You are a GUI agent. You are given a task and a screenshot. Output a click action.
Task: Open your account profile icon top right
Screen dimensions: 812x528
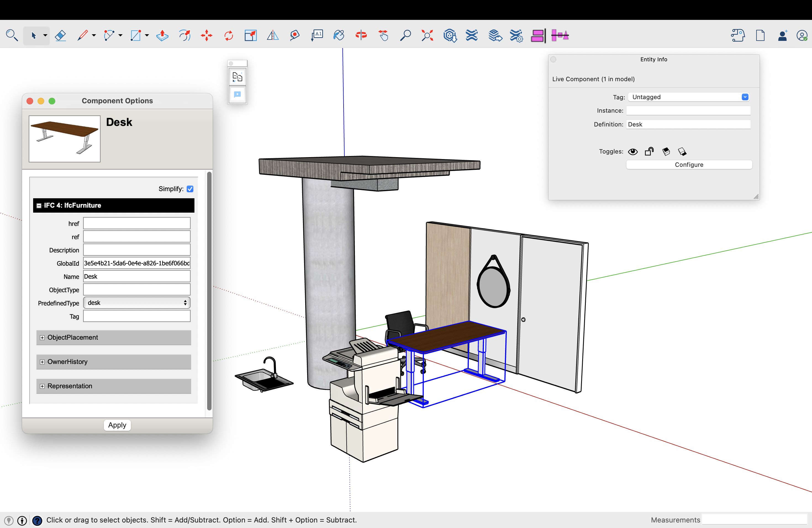pos(802,35)
